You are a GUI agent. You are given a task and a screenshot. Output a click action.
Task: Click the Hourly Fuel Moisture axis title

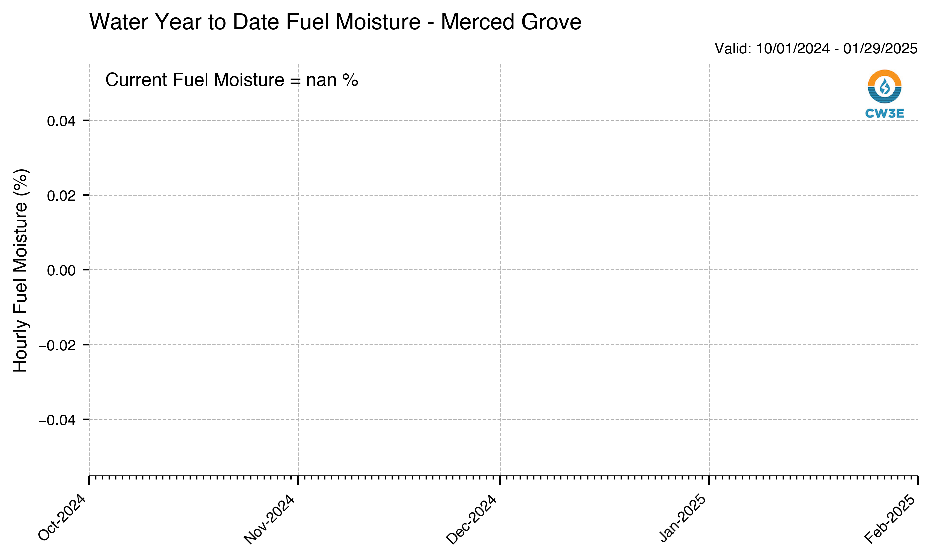coord(21,270)
